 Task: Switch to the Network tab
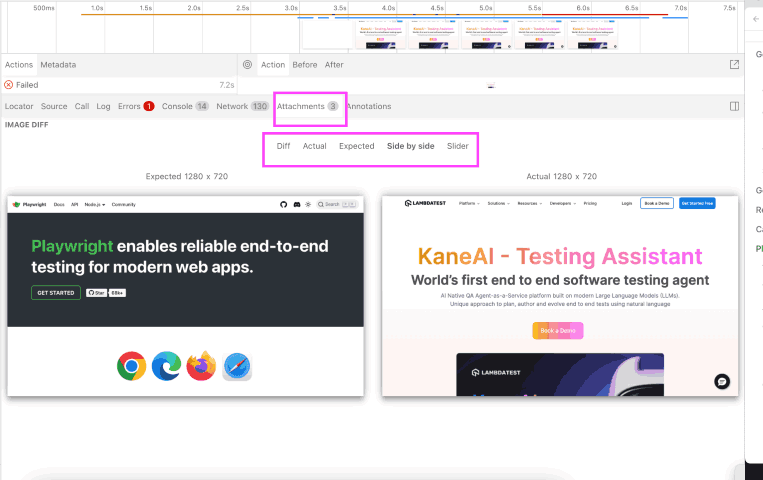point(231,106)
